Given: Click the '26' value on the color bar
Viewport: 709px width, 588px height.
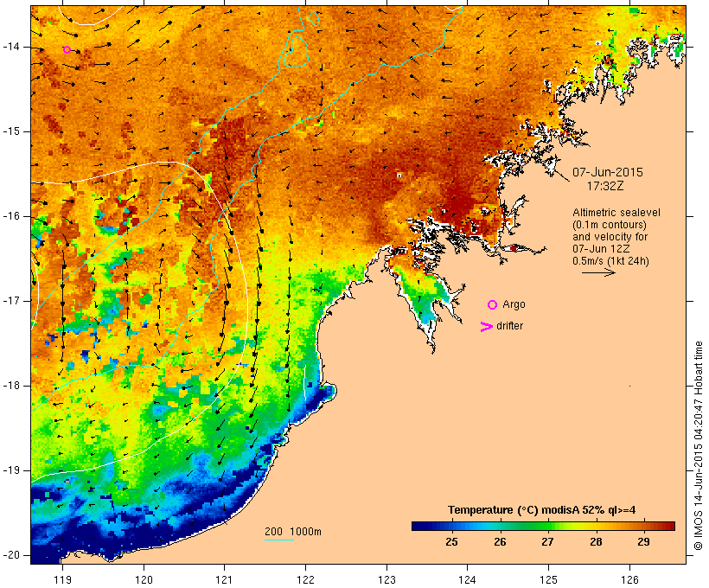Looking at the screenshot, I should 500,542.
